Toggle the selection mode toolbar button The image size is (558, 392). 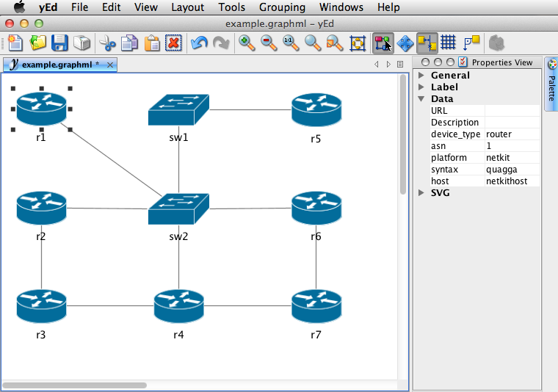[383, 43]
